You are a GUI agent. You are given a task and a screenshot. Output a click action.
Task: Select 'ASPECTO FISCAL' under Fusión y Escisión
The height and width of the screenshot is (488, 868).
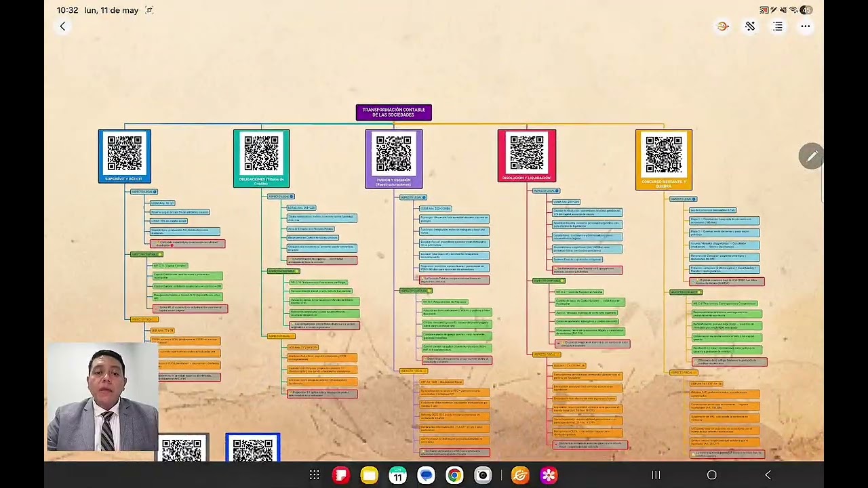coord(414,371)
